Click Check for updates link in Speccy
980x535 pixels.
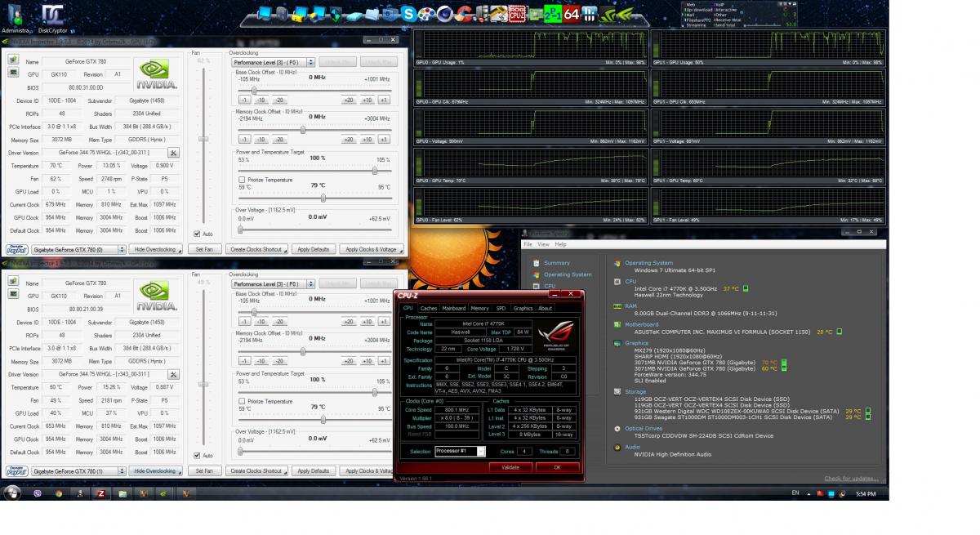[851, 478]
